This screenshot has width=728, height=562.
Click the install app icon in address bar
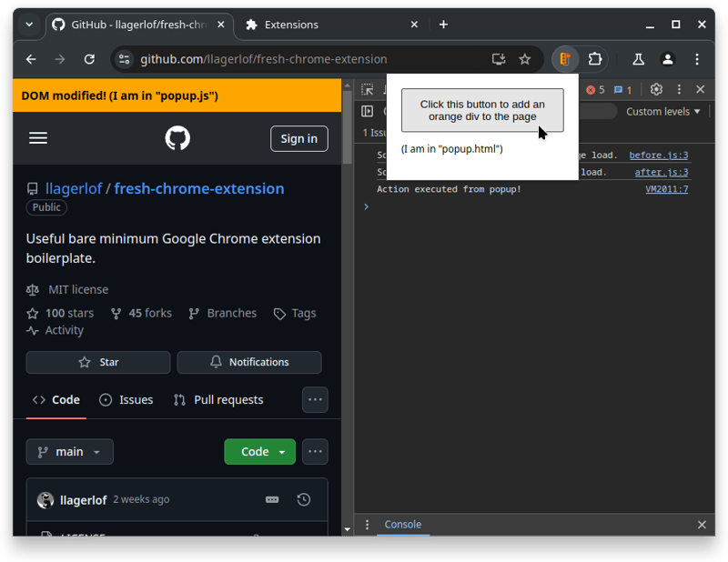(499, 59)
